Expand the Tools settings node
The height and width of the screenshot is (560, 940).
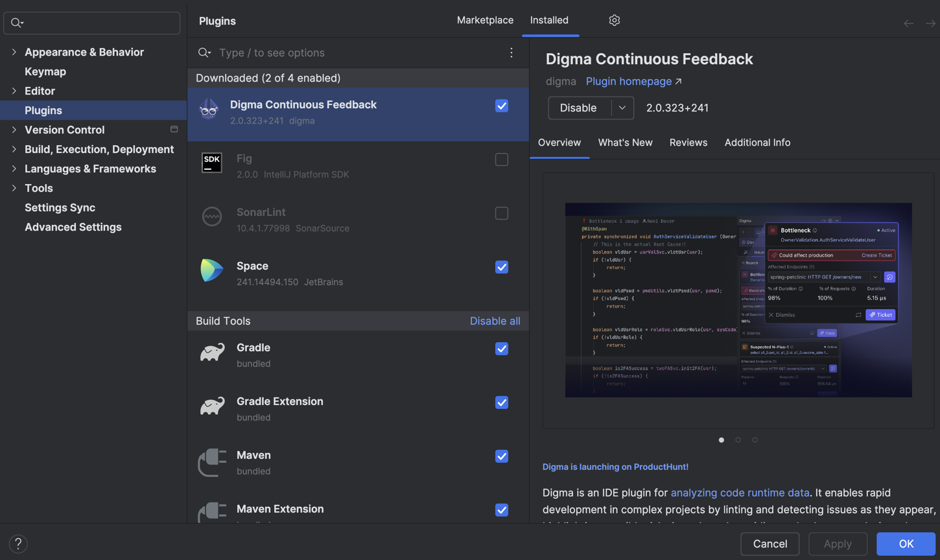click(14, 188)
